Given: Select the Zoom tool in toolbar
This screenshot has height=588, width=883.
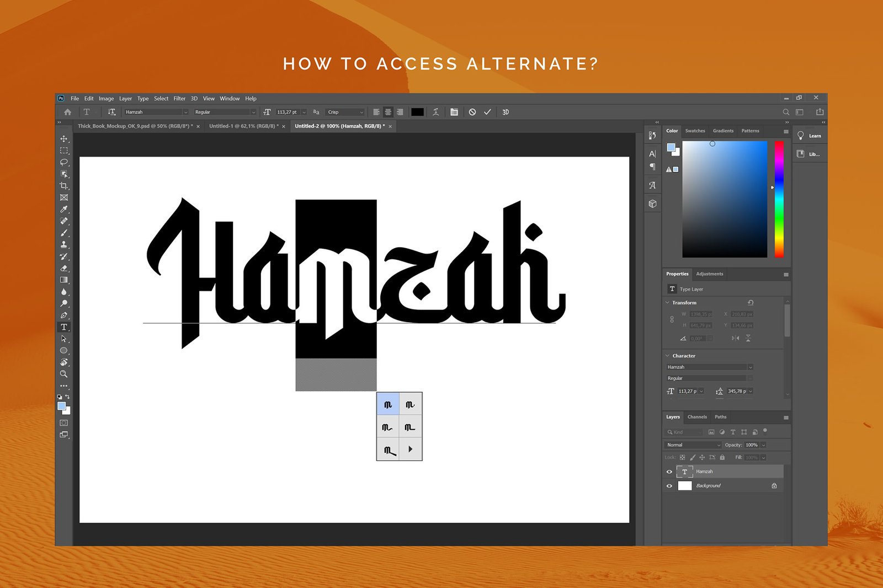Looking at the screenshot, I should (64, 374).
